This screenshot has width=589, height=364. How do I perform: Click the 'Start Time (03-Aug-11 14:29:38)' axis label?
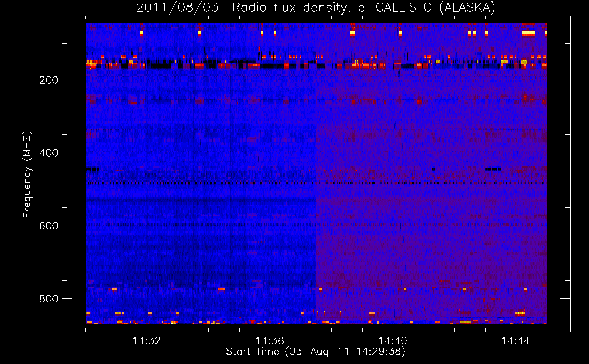(x=316, y=352)
